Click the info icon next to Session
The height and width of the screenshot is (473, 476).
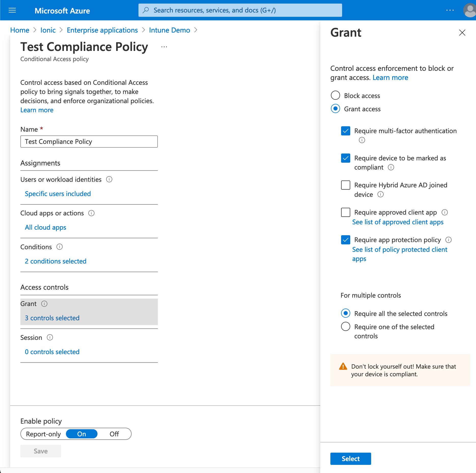[x=50, y=338]
